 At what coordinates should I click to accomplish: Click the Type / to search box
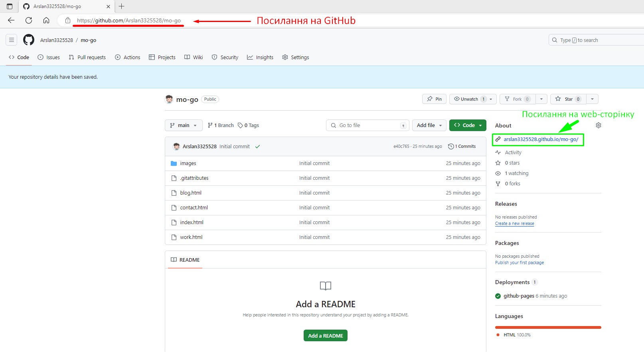click(596, 40)
